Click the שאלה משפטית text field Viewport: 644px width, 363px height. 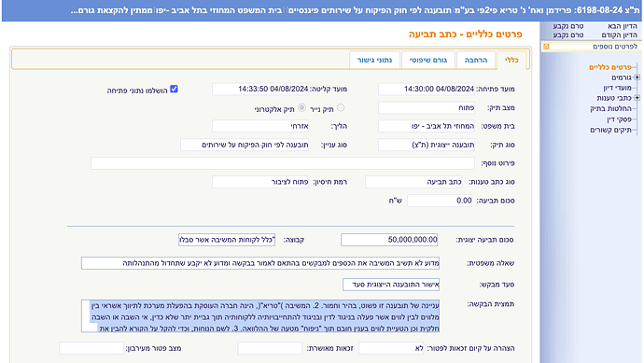point(260,263)
